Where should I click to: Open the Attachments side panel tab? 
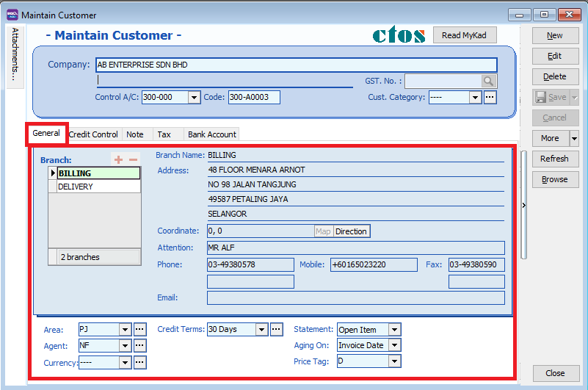(x=15, y=56)
